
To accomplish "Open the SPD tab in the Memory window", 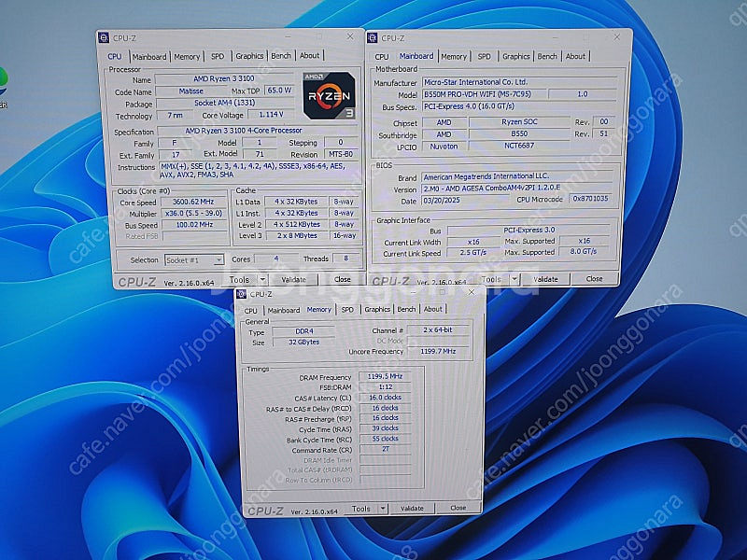I will [x=347, y=310].
